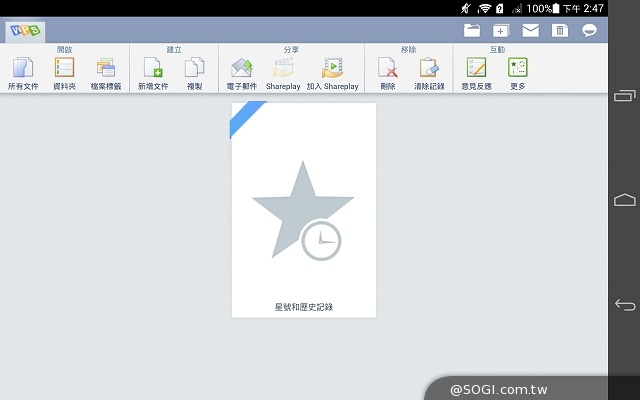Viewport: 640px width, 400px height.
Task: Tap the envelope mail icon in title bar
Action: click(531, 31)
